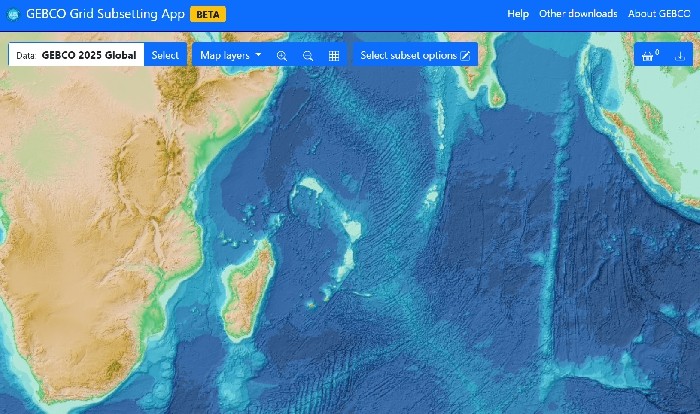Click the GEBCO Grid Subsetting App title
Screen dimensions: 700x414
105,14
